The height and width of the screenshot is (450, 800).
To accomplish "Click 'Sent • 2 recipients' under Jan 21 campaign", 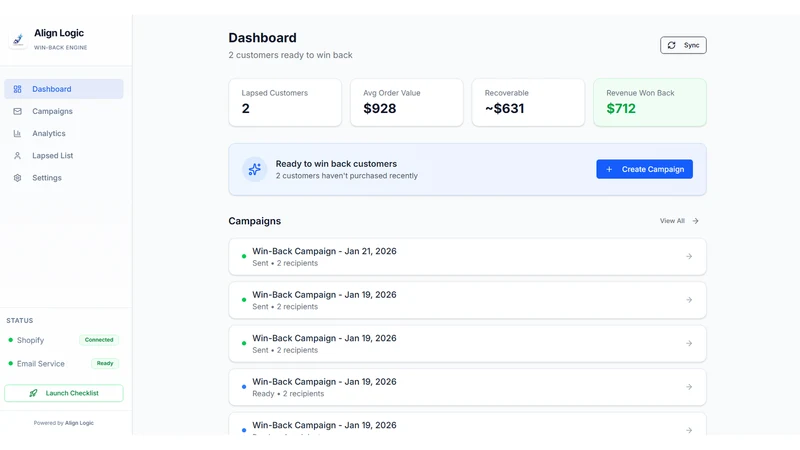I will [285, 263].
